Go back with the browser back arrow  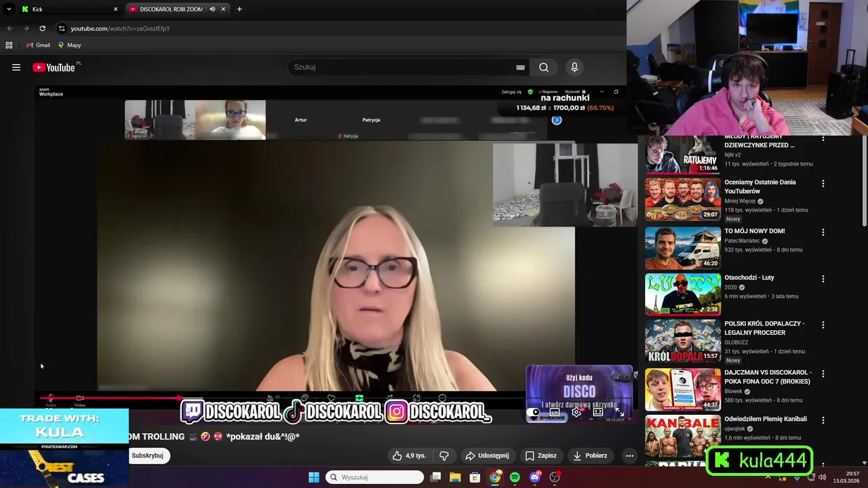(x=9, y=28)
